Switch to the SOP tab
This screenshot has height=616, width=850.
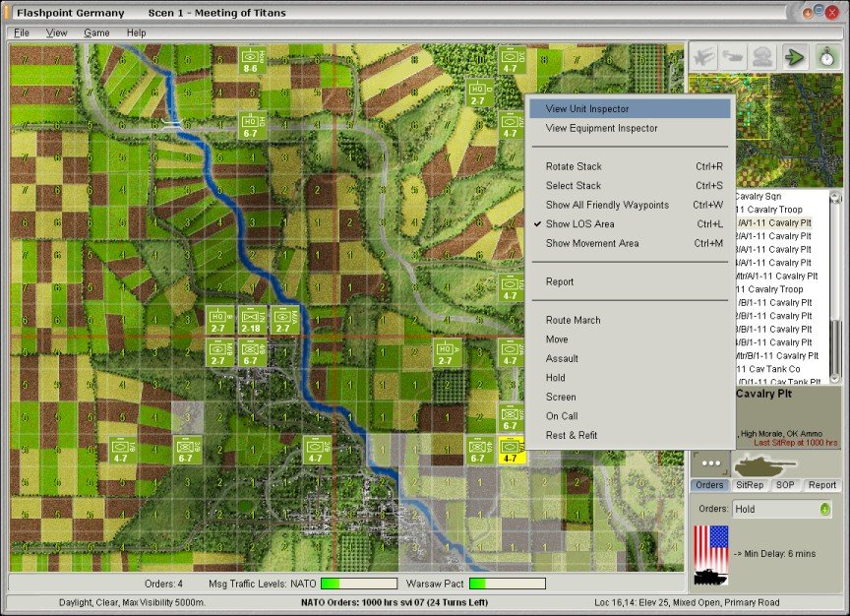point(785,485)
